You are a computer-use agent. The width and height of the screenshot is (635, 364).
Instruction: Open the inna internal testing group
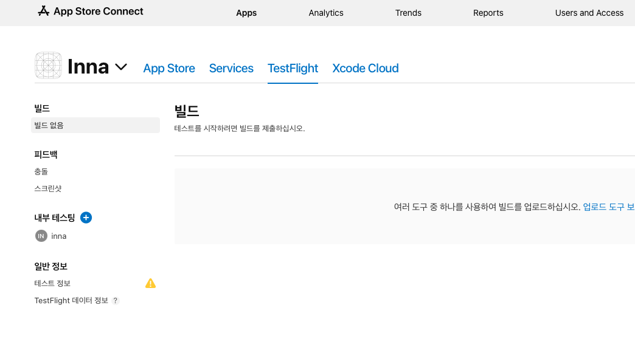[x=59, y=236]
